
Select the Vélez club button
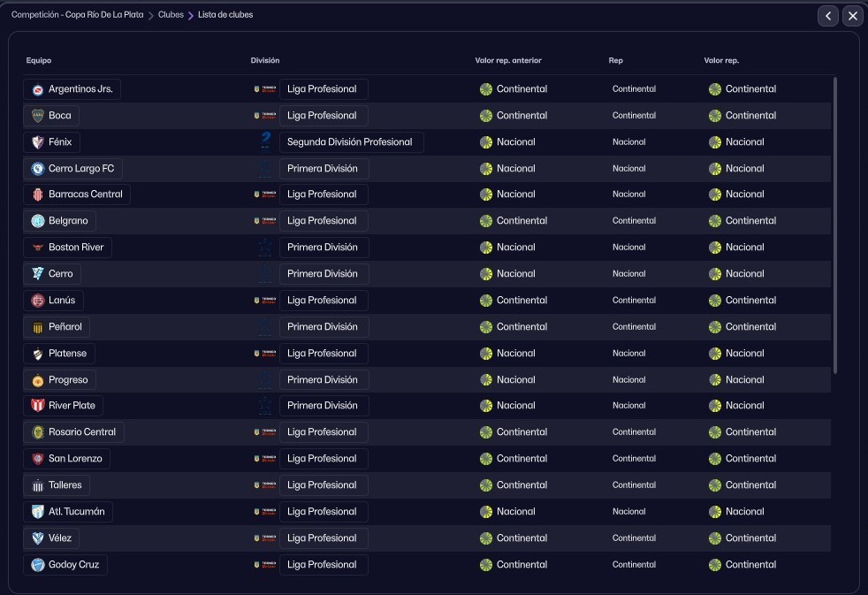coord(60,538)
